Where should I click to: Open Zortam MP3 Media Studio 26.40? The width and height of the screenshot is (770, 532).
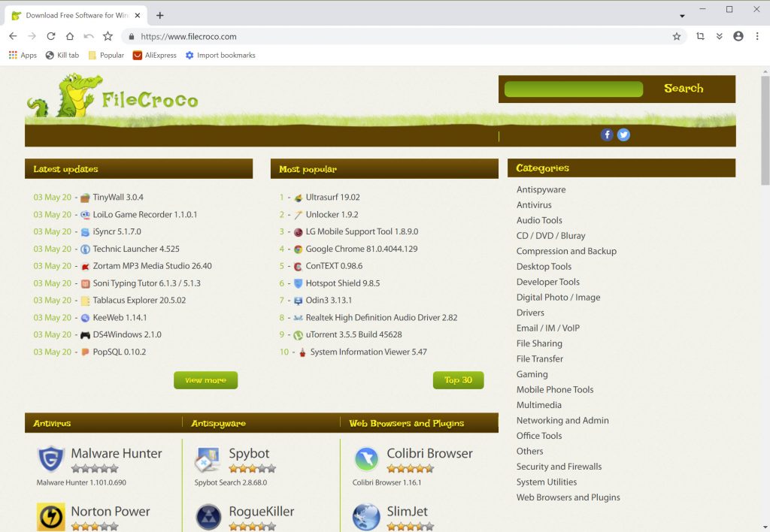(x=152, y=266)
